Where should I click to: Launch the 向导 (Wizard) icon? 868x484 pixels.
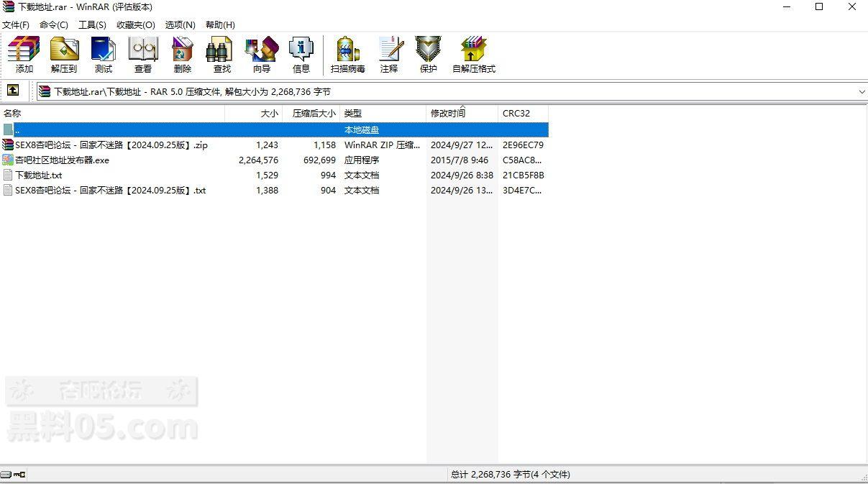click(262, 55)
